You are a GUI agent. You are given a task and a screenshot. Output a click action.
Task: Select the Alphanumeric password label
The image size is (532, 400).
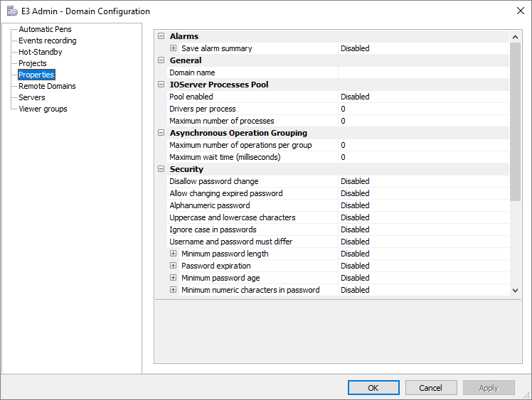pos(210,205)
